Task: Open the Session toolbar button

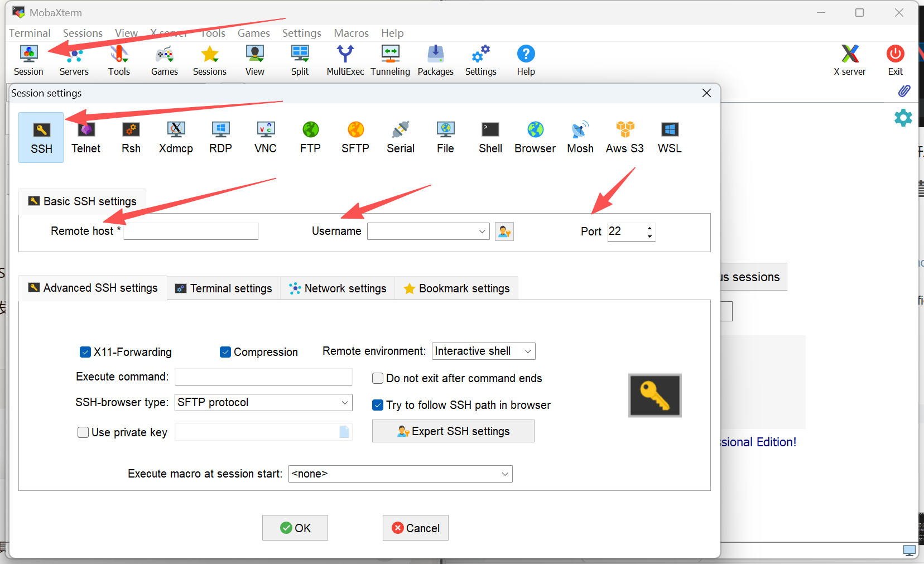Action: click(28, 60)
